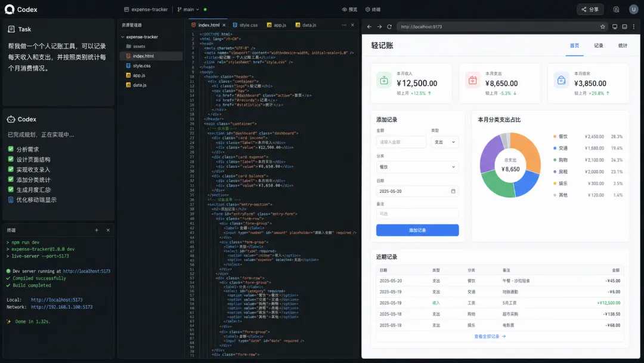Screen dimensions: 644x363
Task: Close the index.html tab
Action: pos(224,25)
